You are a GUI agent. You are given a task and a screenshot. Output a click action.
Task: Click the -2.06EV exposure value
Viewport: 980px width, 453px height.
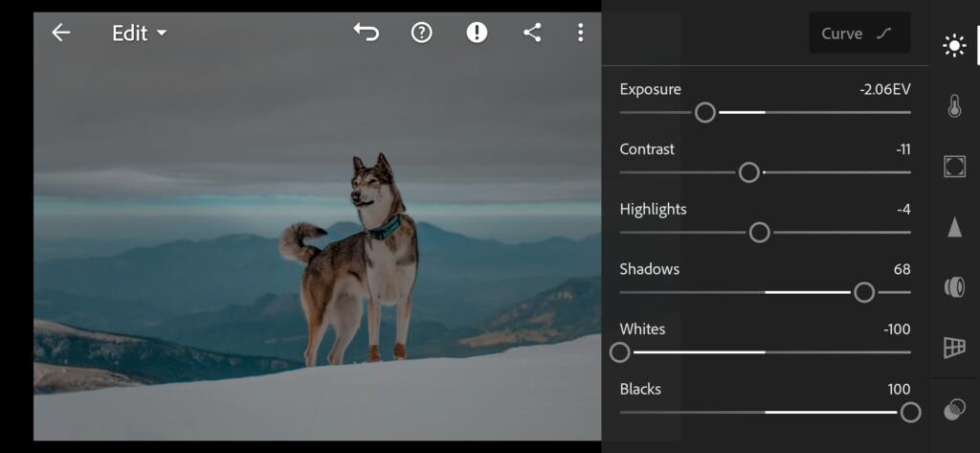tap(884, 89)
